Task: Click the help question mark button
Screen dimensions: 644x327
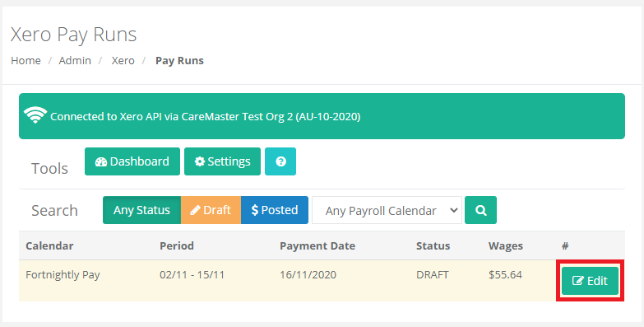Action: pos(280,161)
